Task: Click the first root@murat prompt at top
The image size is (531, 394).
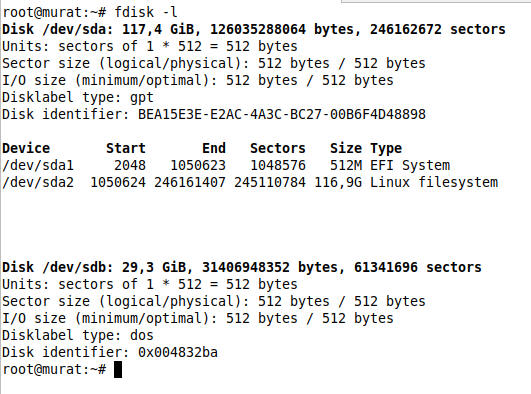Action: pos(54,13)
